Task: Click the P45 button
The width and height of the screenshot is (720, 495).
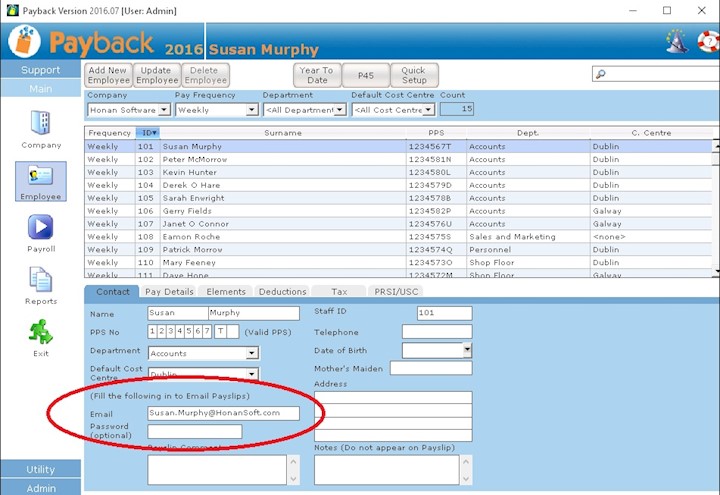Action: click(x=366, y=75)
